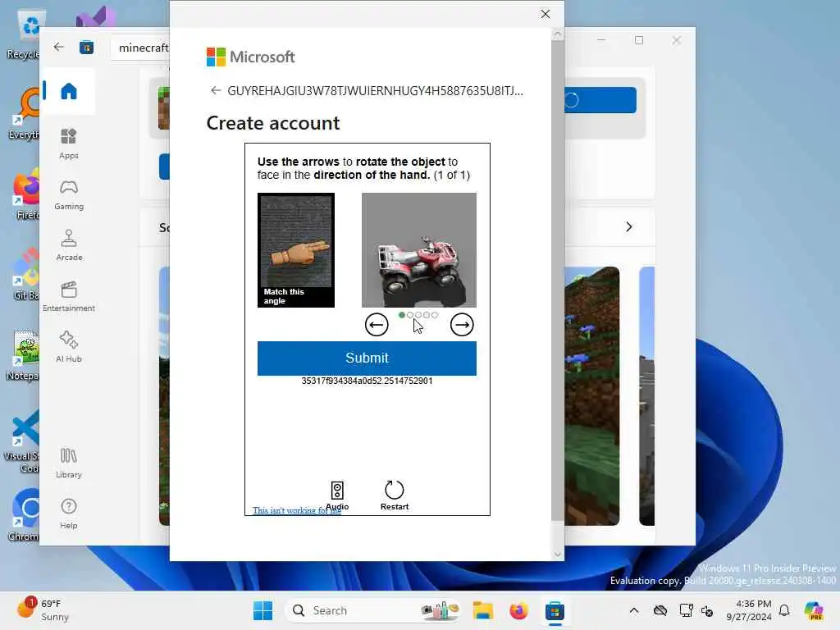Click the dialog's vertical scrollbar
This screenshot has height=630, width=840.
557,279
